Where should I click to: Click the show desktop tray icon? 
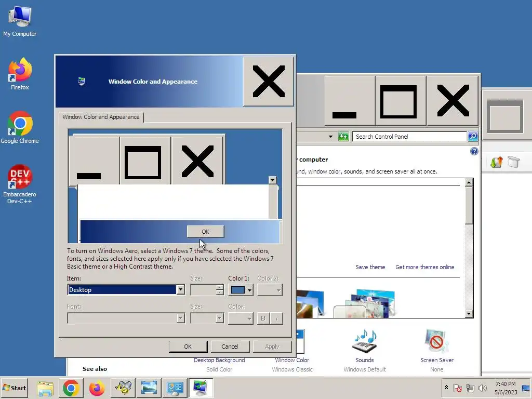point(526,388)
